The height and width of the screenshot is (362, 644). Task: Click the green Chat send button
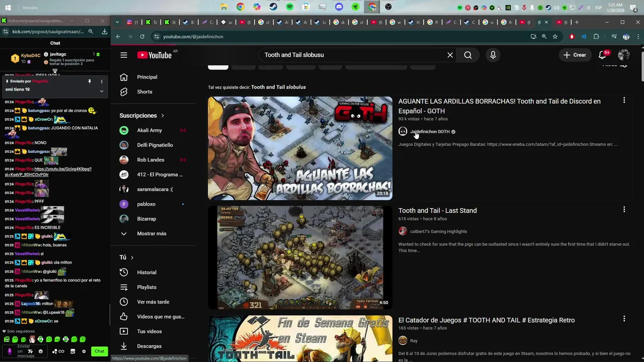tap(100, 351)
